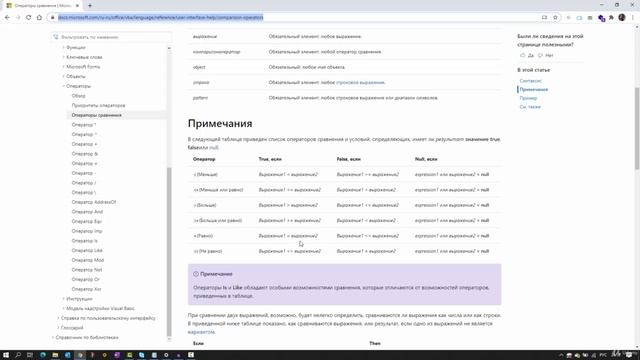The width and height of the screenshot is (640, 360).
Task: Open the browser home page
Action: pyautogui.click(x=39, y=18)
